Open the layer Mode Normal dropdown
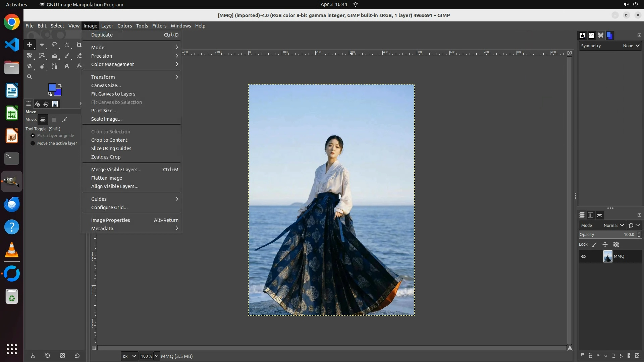Image resolution: width=644 pixels, height=362 pixels. coord(613,226)
